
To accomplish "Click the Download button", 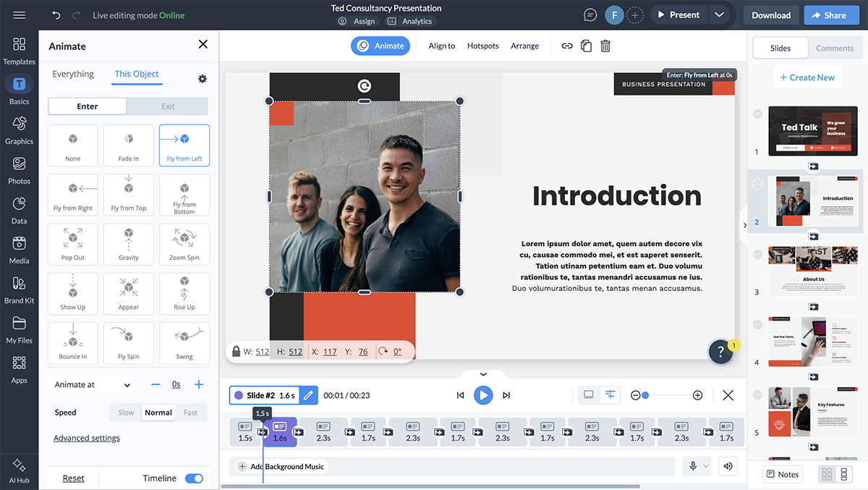I will 771,15.
